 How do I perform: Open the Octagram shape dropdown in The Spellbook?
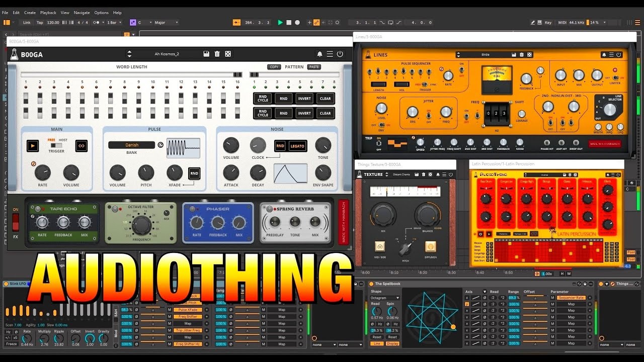tap(385, 298)
